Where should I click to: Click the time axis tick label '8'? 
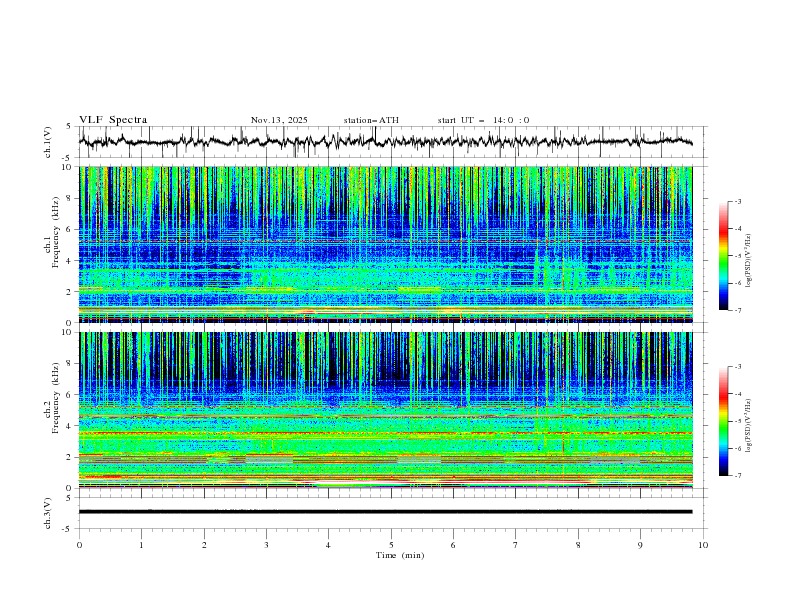point(578,545)
